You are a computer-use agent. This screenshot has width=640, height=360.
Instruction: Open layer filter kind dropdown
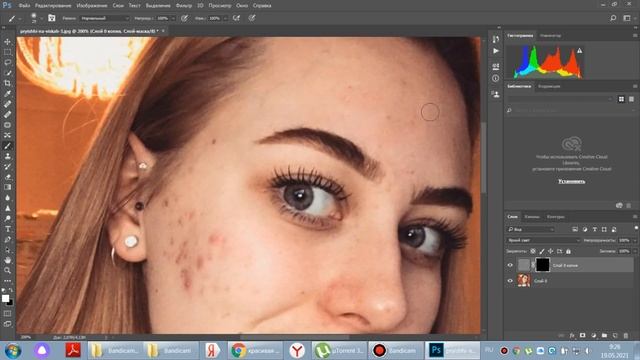[530, 229]
